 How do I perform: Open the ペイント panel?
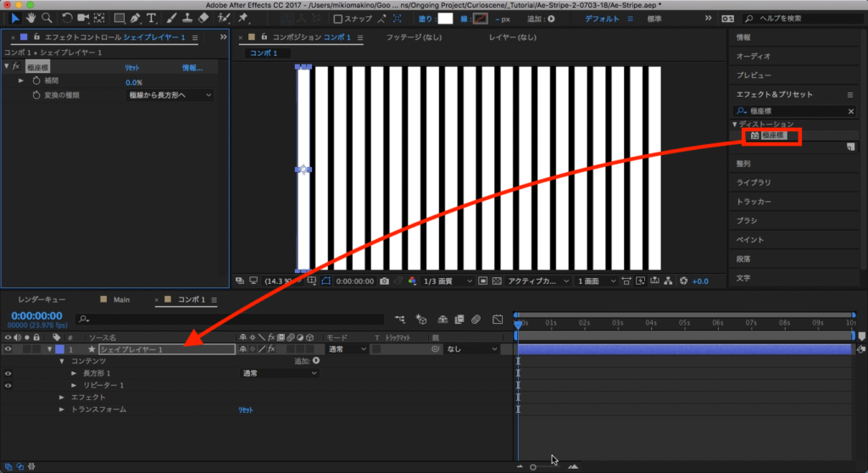coord(750,240)
